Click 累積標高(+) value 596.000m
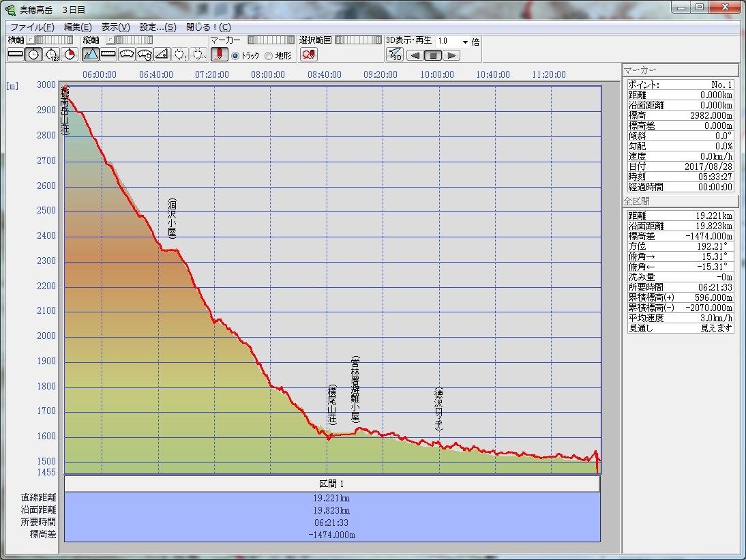Image resolution: width=746 pixels, height=560 pixels. (x=713, y=297)
